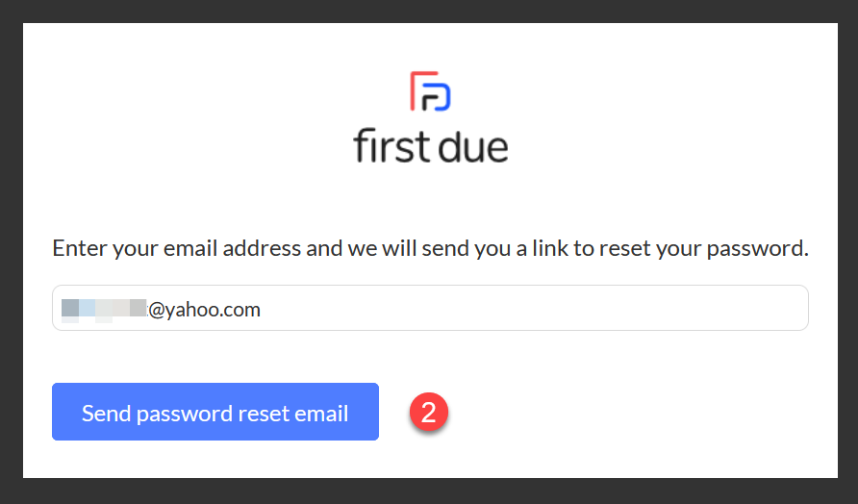Click the '@yahoo.com' text in the email field

pyautogui.click(x=204, y=310)
